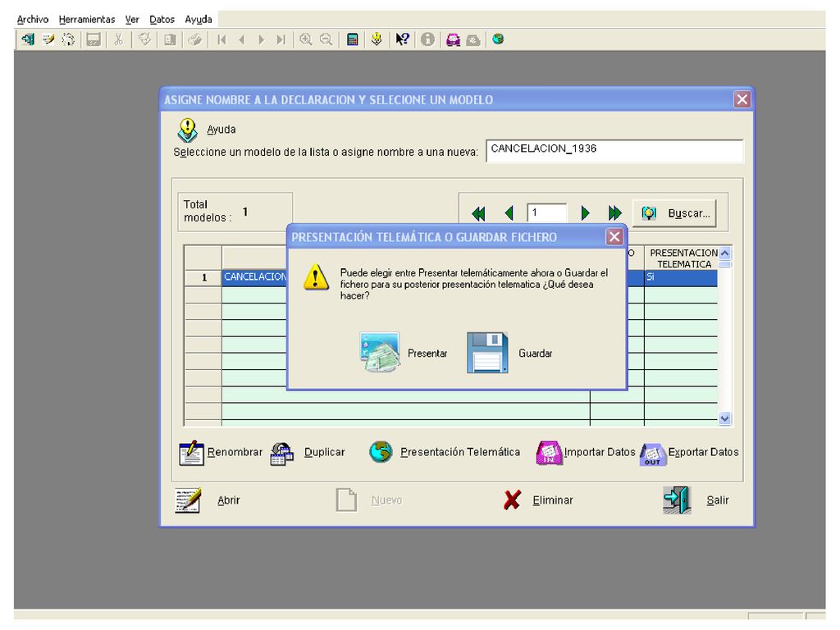840x630 pixels.
Task: Jump to first model with double-left arrow
Action: pyautogui.click(x=478, y=213)
